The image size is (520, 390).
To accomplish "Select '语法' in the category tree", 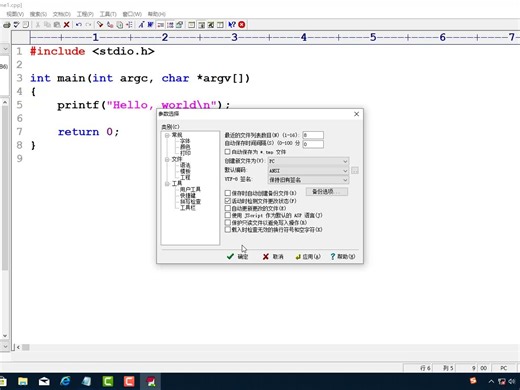I will 185,165.
